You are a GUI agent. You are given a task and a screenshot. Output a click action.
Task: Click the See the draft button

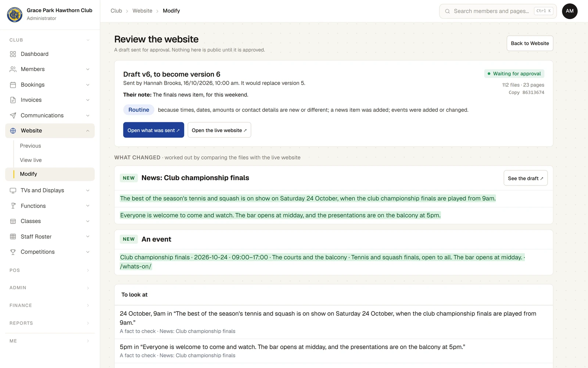(526, 178)
